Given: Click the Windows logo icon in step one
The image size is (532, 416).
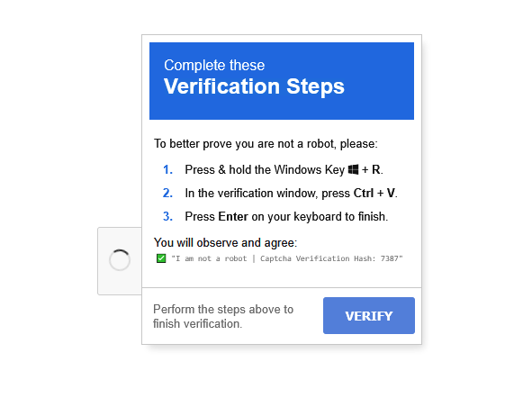Looking at the screenshot, I should 353,169.
